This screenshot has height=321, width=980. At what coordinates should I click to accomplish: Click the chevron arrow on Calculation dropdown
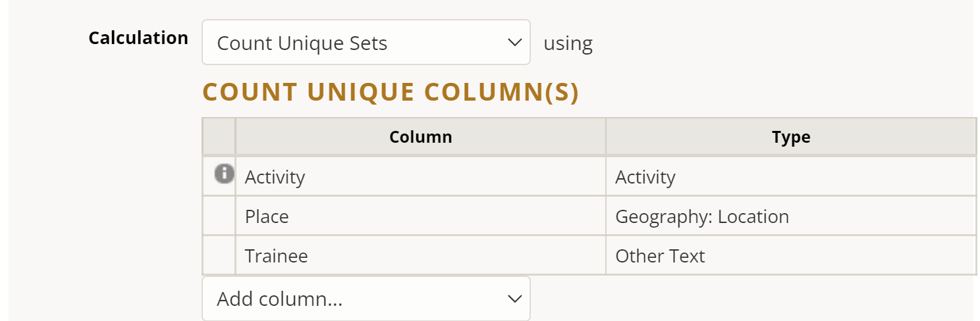tap(514, 43)
